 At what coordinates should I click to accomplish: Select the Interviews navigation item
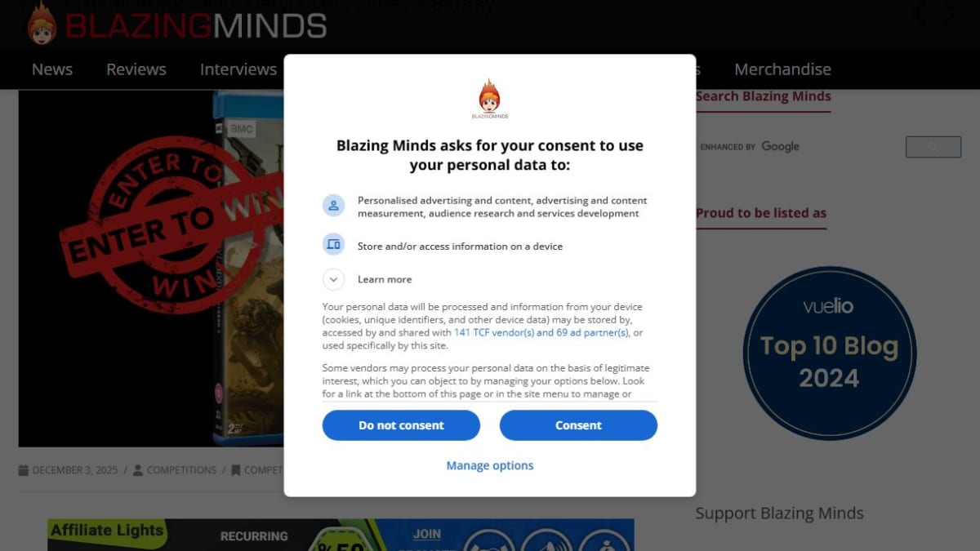click(x=238, y=69)
